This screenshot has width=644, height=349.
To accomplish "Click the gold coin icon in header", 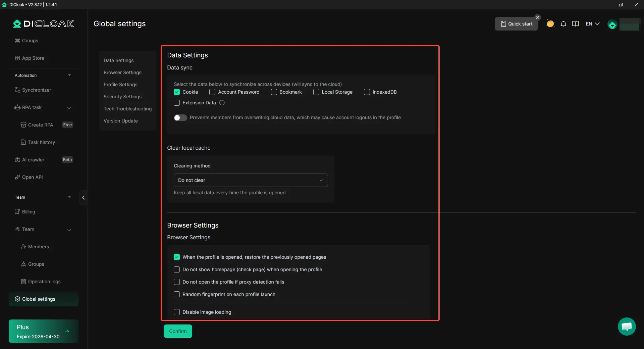I will coord(550,24).
